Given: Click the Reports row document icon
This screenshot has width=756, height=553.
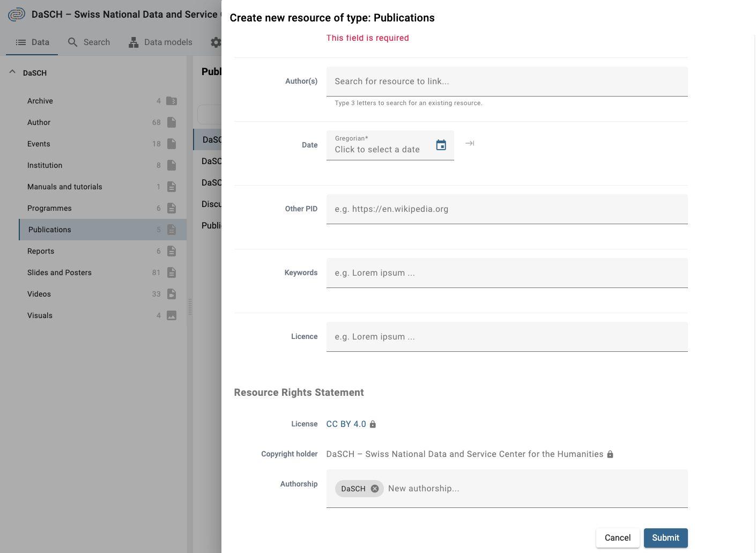Looking at the screenshot, I should 172,251.
